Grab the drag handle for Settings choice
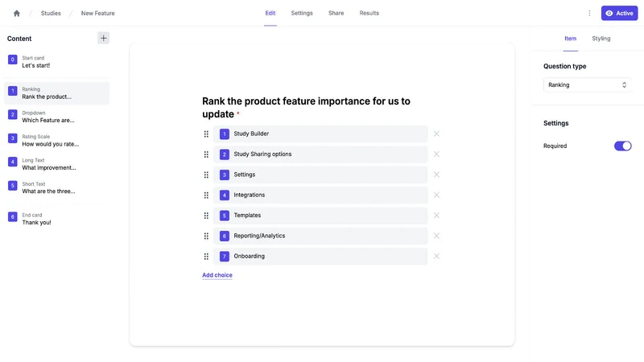Viewport: 644px width, 362px height. click(x=206, y=175)
